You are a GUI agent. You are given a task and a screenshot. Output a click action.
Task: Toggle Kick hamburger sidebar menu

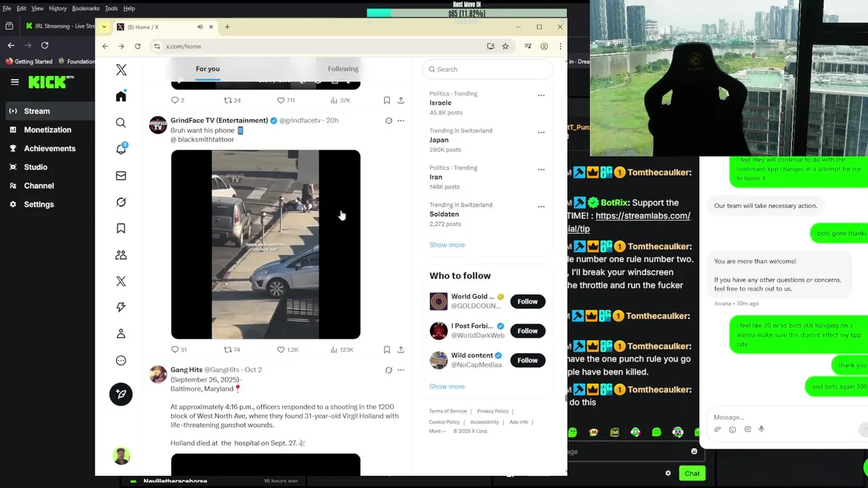(x=14, y=82)
